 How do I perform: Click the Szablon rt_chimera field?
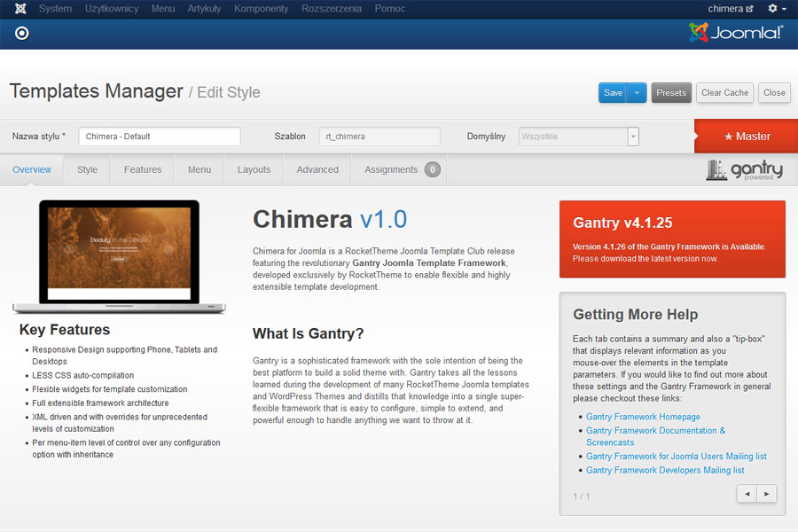pyautogui.click(x=379, y=137)
